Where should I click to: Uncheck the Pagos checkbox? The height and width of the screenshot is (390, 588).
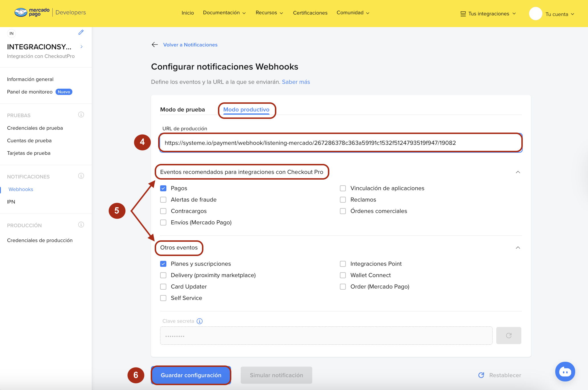(x=163, y=188)
